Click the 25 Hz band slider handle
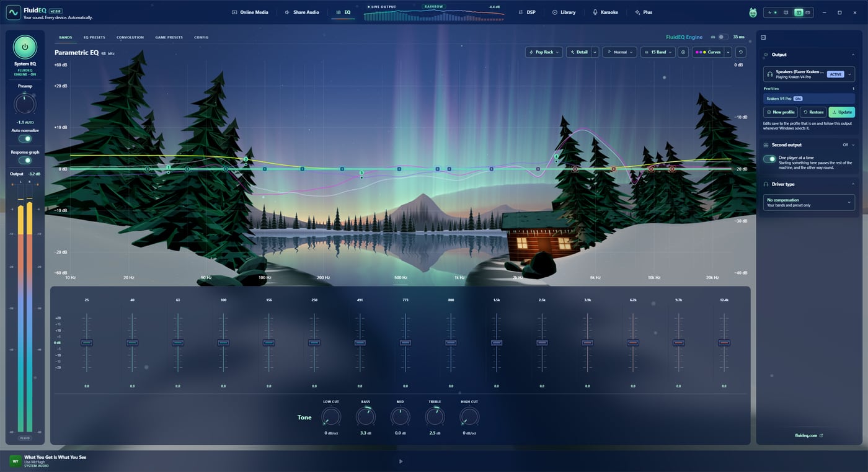Viewport: 868px width, 472px height. (87, 342)
